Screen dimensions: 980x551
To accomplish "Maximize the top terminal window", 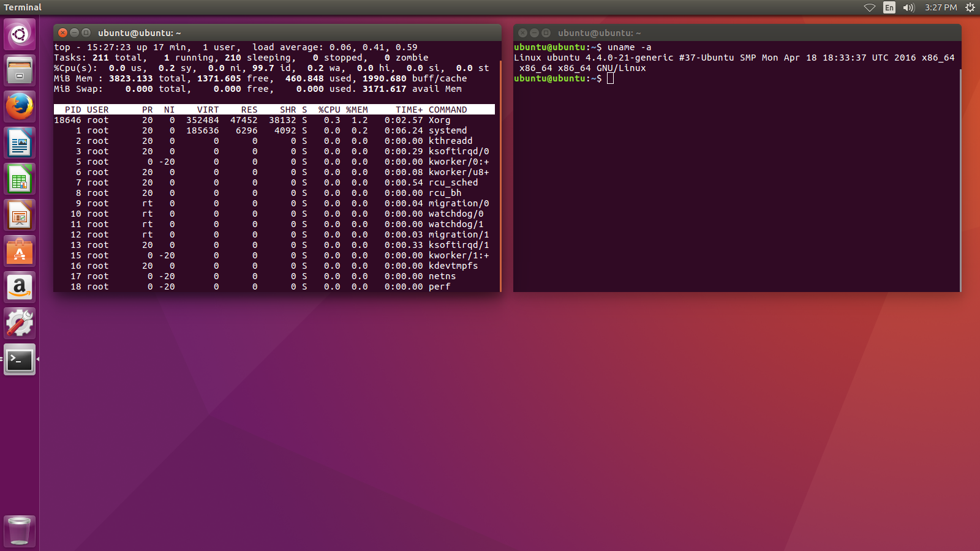I will click(x=86, y=33).
